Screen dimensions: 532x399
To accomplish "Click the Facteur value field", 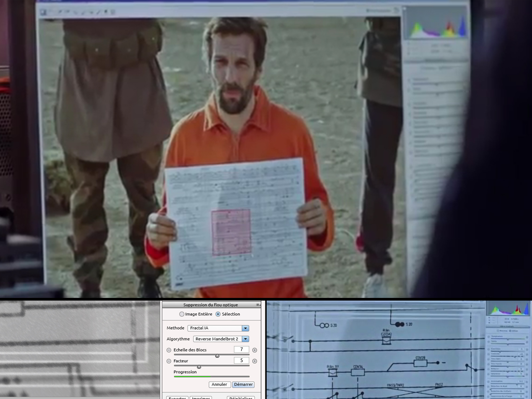I will (x=241, y=360).
